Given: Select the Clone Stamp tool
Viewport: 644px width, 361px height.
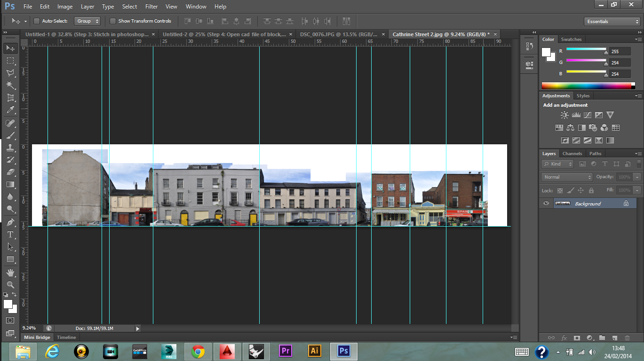Looking at the screenshot, I should pos(10,147).
